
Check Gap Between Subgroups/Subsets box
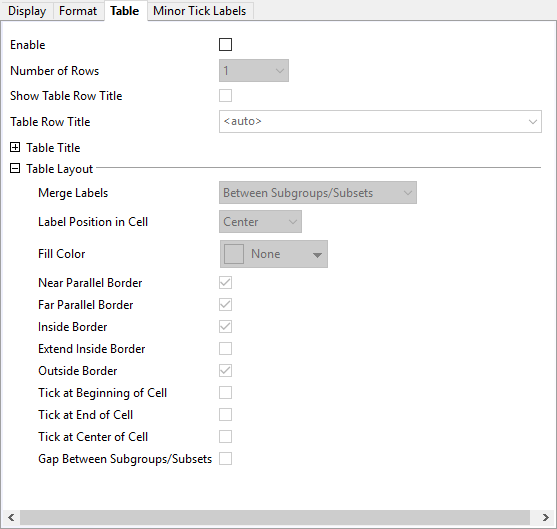(x=225, y=459)
